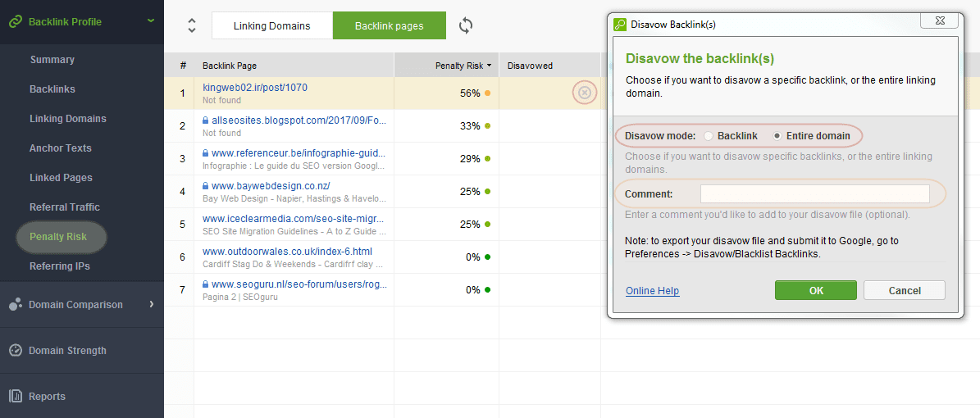Select the Entire domain radio option
The height and width of the screenshot is (418, 980).
777,136
